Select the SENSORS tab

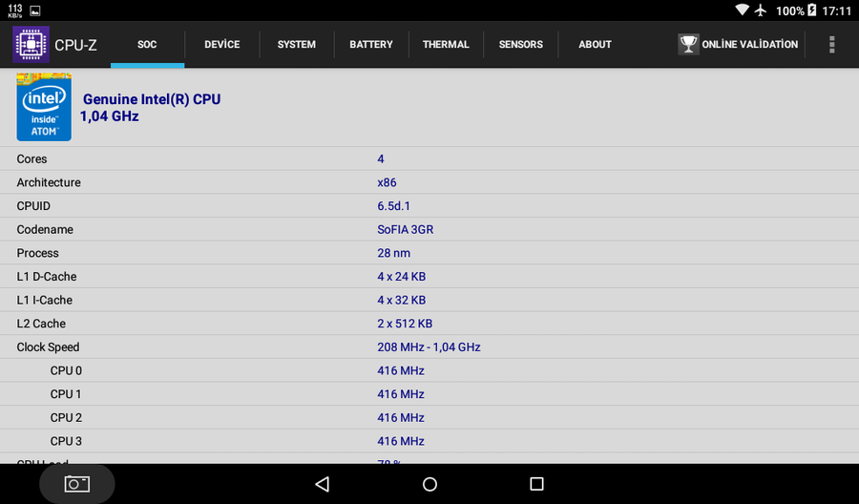[x=520, y=44]
